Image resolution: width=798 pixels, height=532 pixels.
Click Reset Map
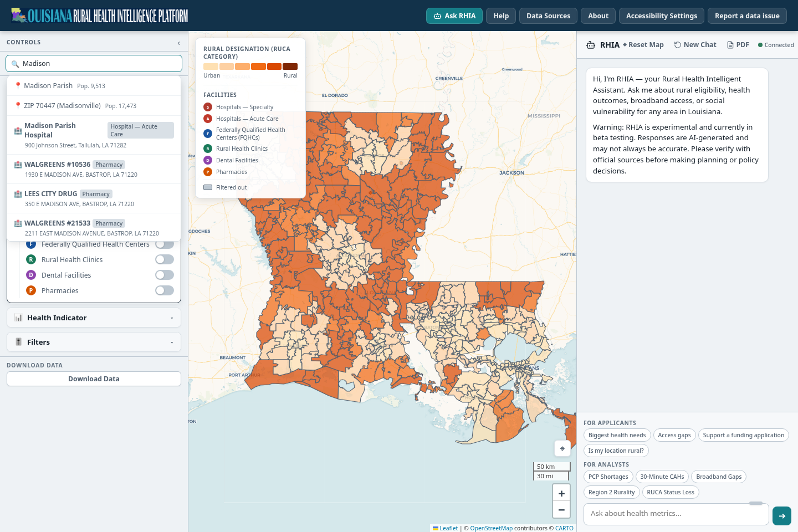click(643, 45)
